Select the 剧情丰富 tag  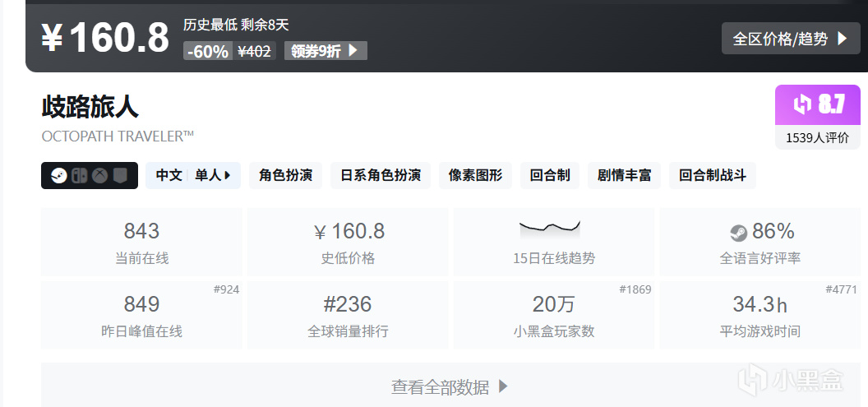click(x=625, y=175)
